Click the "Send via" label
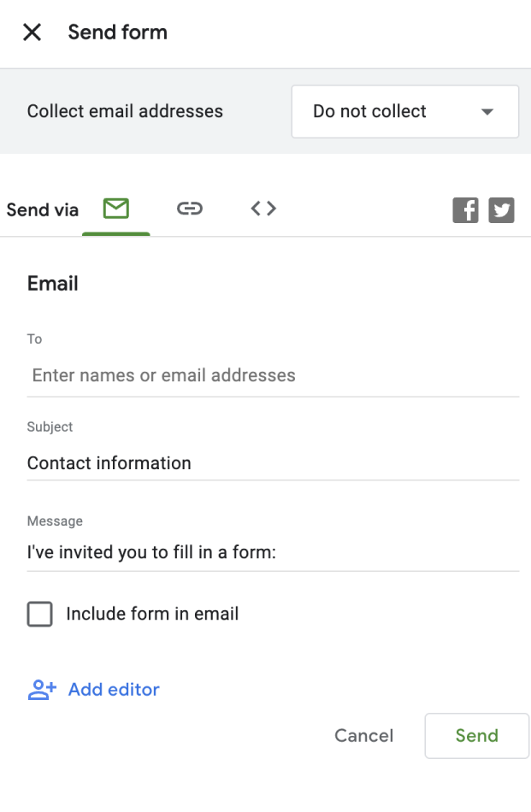The width and height of the screenshot is (531, 812). click(43, 210)
